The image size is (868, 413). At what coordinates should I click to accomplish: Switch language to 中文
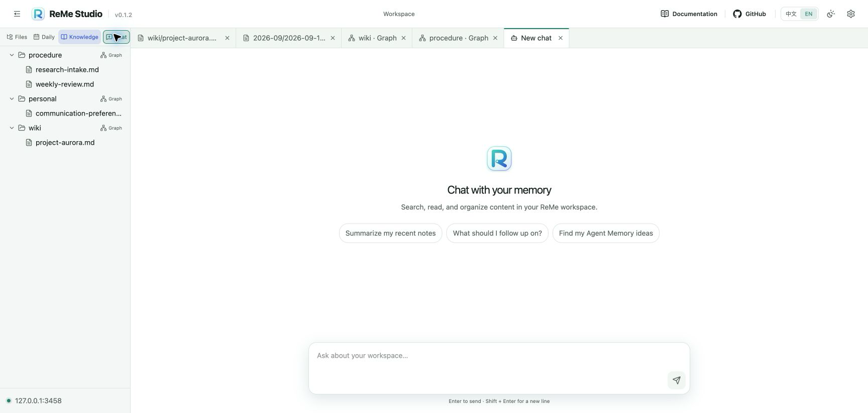(x=791, y=14)
